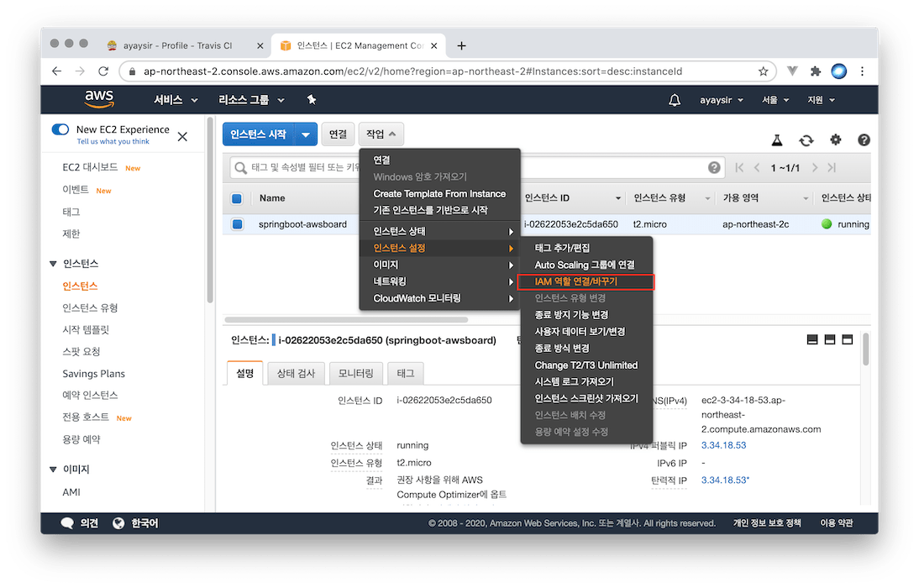This screenshot has height=588, width=919.
Task: Expand the 서비스 menu
Action: 176,100
